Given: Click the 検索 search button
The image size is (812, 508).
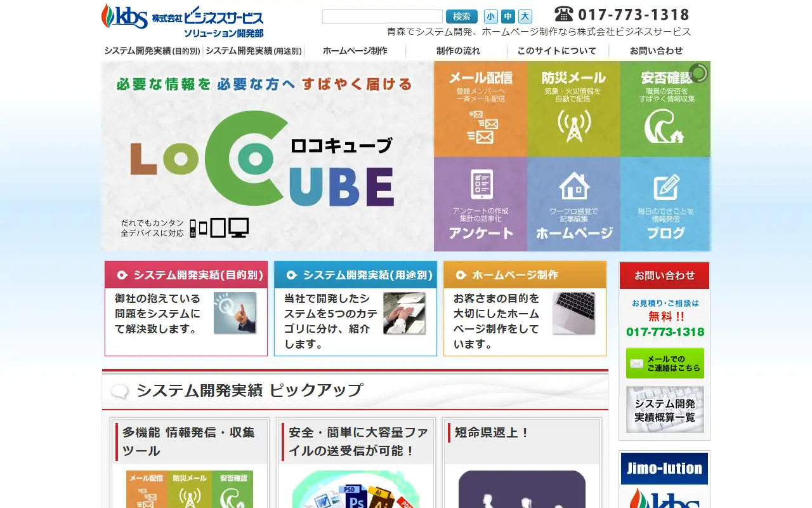Looking at the screenshot, I should pyautogui.click(x=462, y=17).
